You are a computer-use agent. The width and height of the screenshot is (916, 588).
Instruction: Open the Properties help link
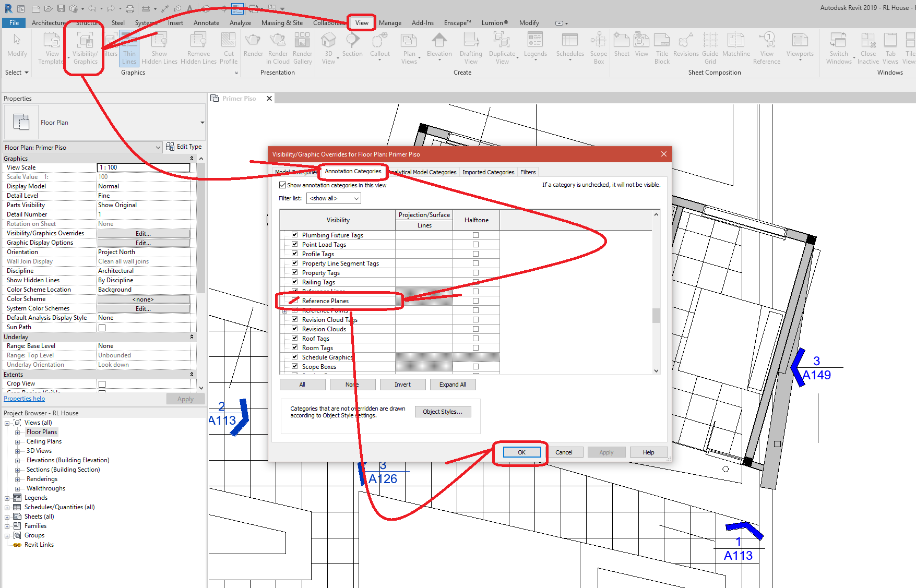tap(25, 399)
